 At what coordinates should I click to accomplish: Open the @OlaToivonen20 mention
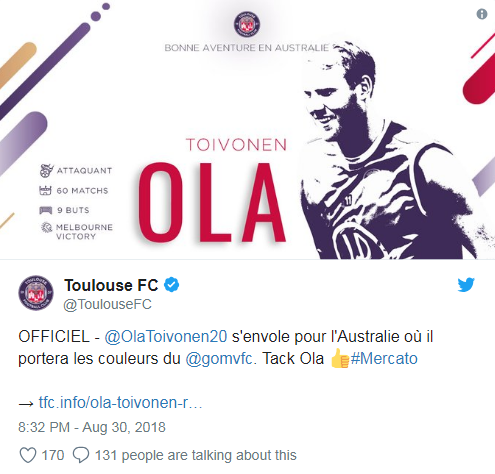pyautogui.click(x=166, y=337)
